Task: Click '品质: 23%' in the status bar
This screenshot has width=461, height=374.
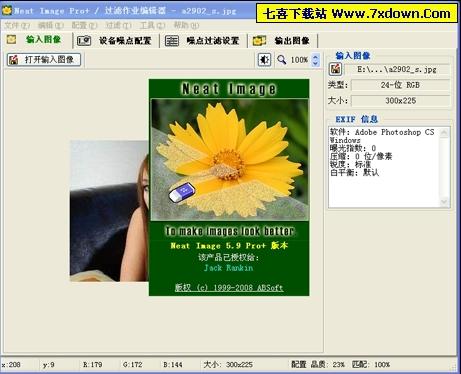Action: 328,365
